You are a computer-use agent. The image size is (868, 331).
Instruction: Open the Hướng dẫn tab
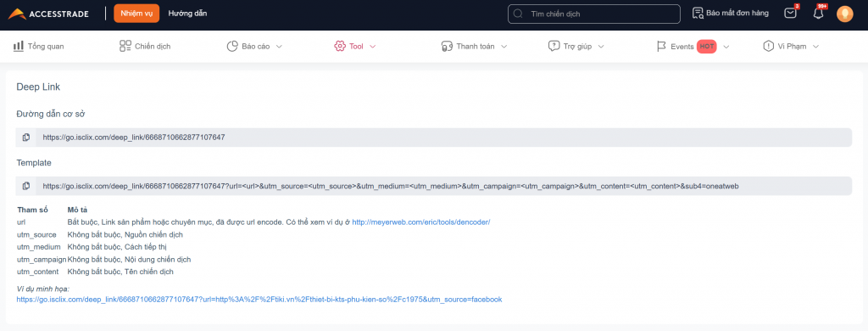coord(187,14)
